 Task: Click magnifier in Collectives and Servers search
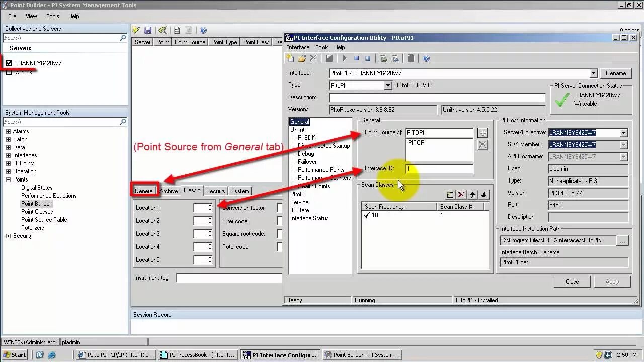pyautogui.click(x=123, y=38)
